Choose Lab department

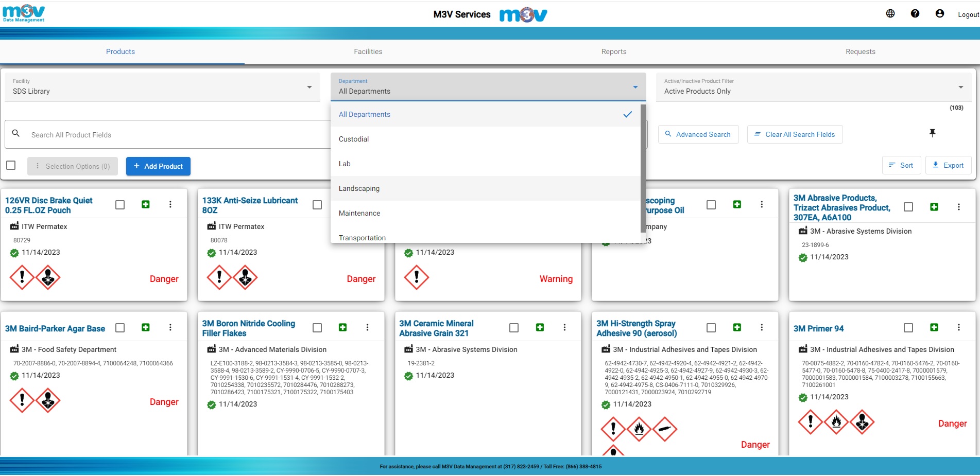tap(485, 164)
